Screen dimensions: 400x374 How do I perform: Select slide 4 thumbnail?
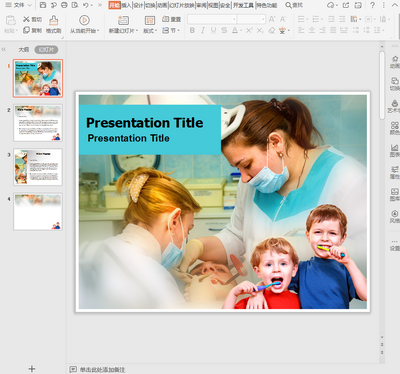[x=38, y=211]
